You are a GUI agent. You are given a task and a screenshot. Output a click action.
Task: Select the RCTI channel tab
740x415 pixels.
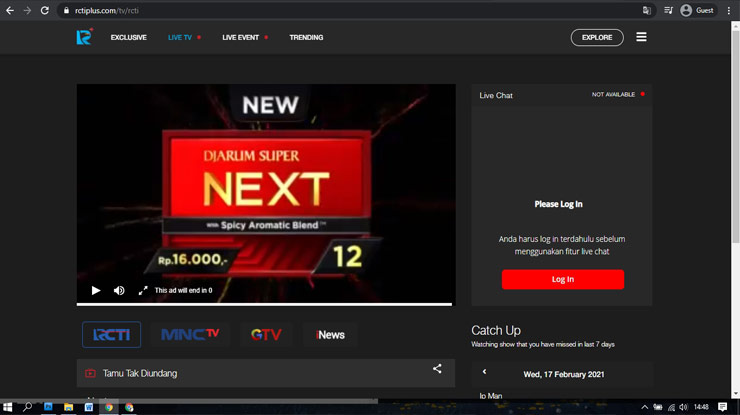(x=111, y=335)
